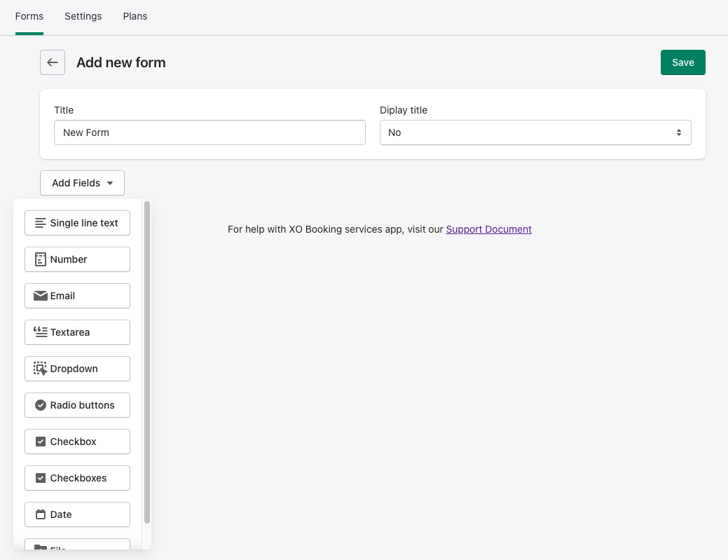This screenshot has width=728, height=560.
Task: Choose the Textarea field icon
Action: point(41,332)
